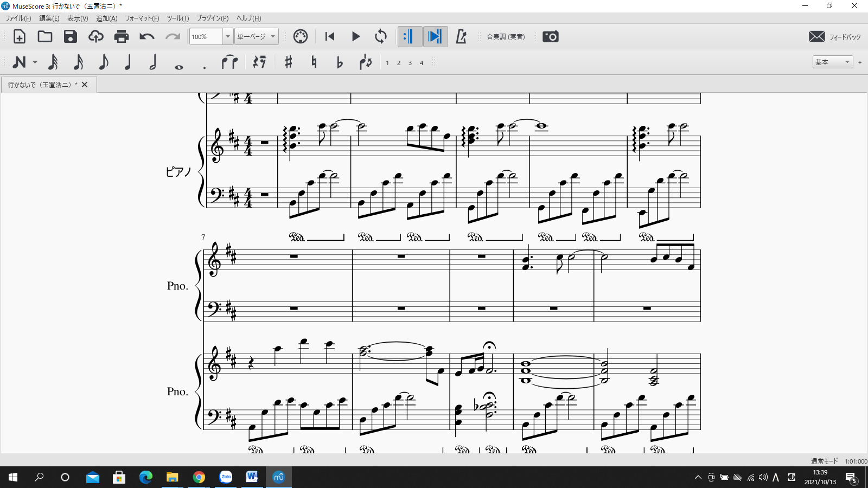Start playback with the play button

356,37
